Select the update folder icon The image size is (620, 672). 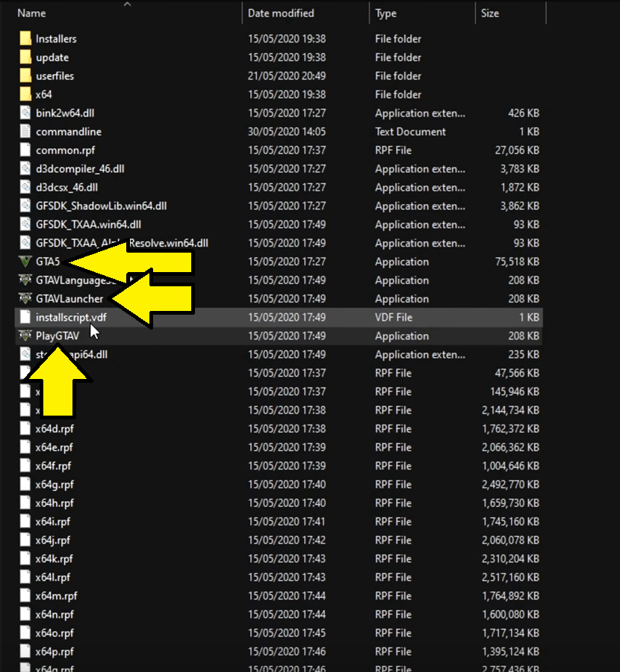click(25, 57)
